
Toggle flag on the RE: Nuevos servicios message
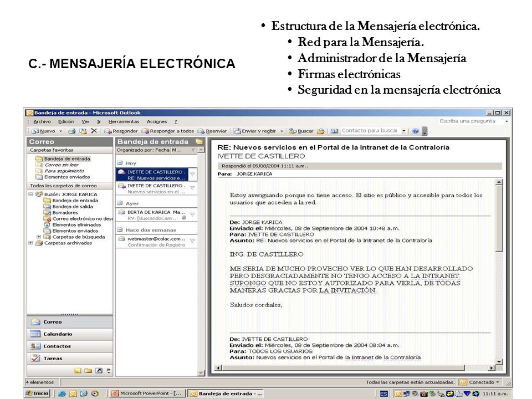pos(192,175)
